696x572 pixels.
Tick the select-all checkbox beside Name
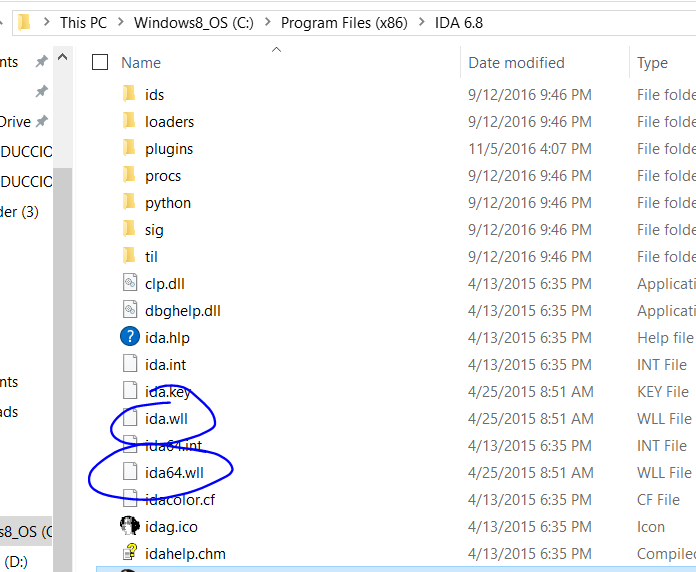click(x=100, y=62)
